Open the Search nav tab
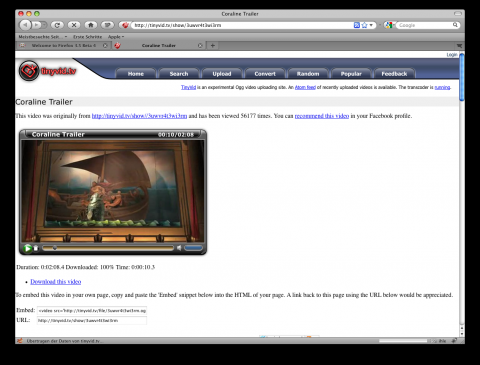The image size is (480, 365). [179, 74]
